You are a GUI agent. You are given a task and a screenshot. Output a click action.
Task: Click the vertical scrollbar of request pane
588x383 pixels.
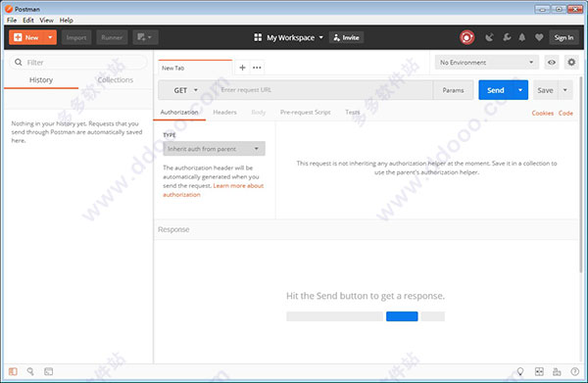581,174
